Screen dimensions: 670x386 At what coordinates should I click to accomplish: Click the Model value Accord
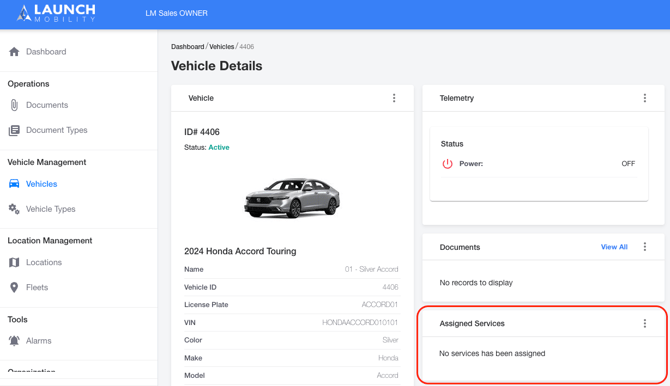pos(387,375)
